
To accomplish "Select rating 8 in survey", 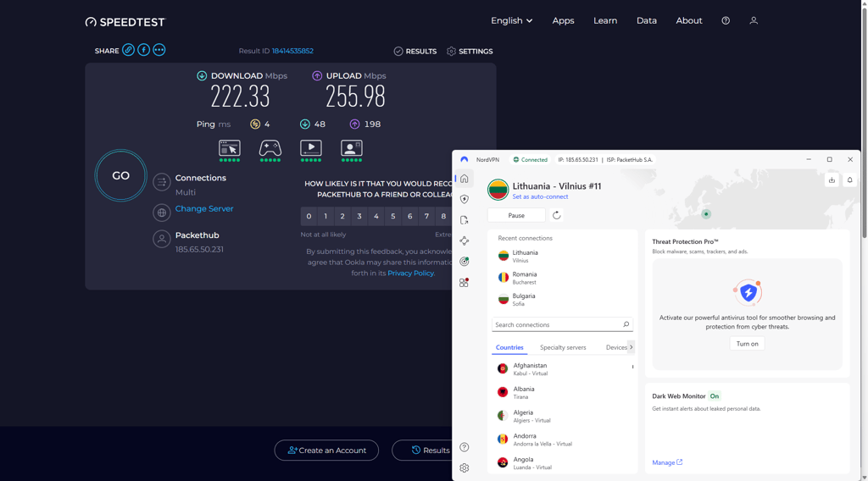I will [443, 216].
